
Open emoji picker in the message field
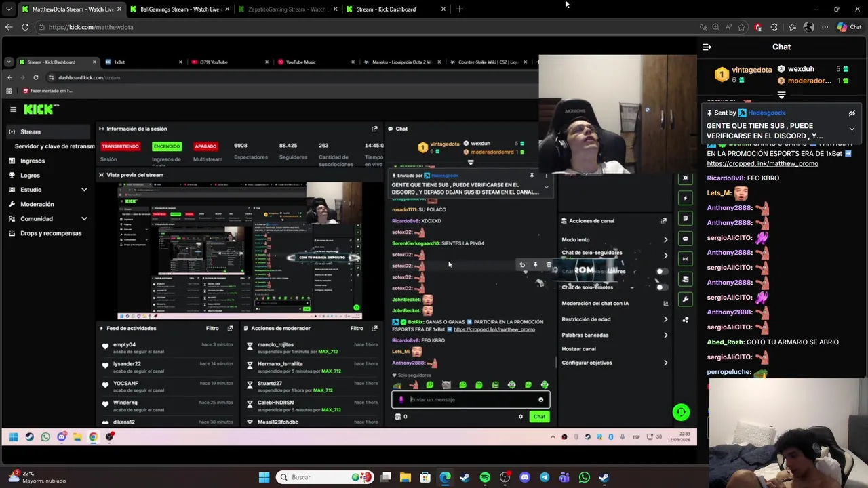click(x=540, y=399)
